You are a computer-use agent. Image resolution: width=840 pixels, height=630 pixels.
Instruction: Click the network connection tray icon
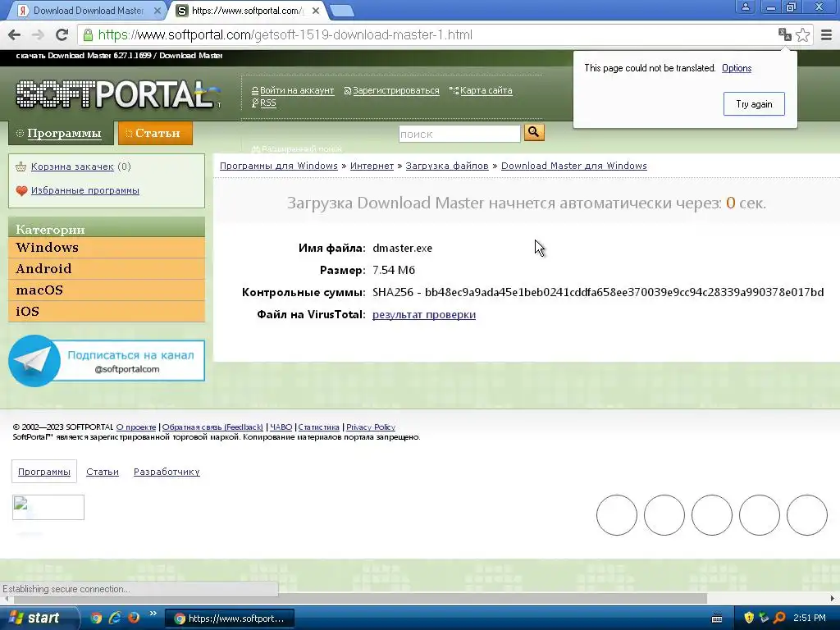764,618
